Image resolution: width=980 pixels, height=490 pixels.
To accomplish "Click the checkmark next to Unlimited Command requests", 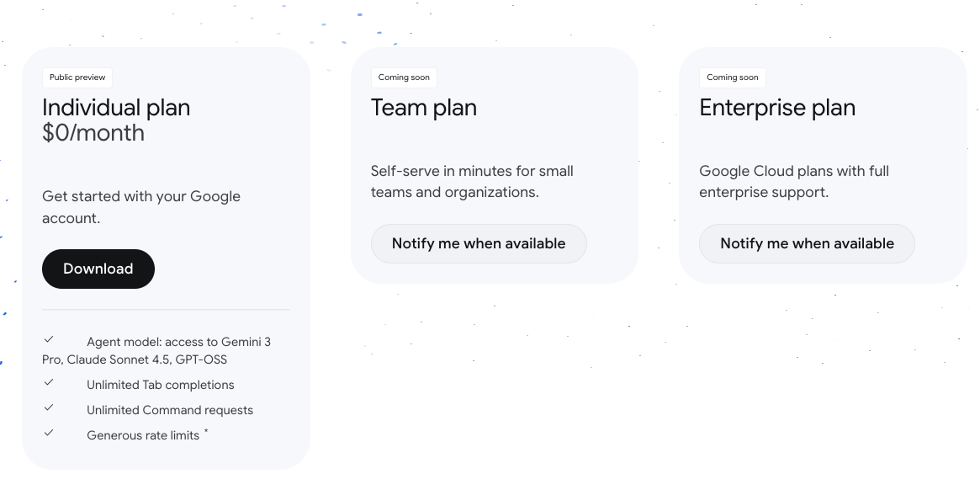I will [x=49, y=407].
